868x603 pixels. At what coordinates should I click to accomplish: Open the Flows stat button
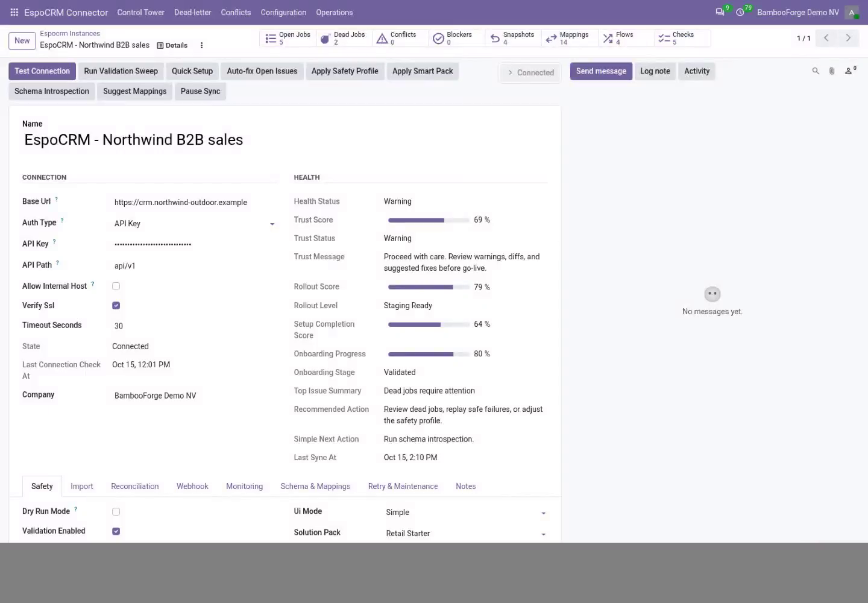coord(625,39)
